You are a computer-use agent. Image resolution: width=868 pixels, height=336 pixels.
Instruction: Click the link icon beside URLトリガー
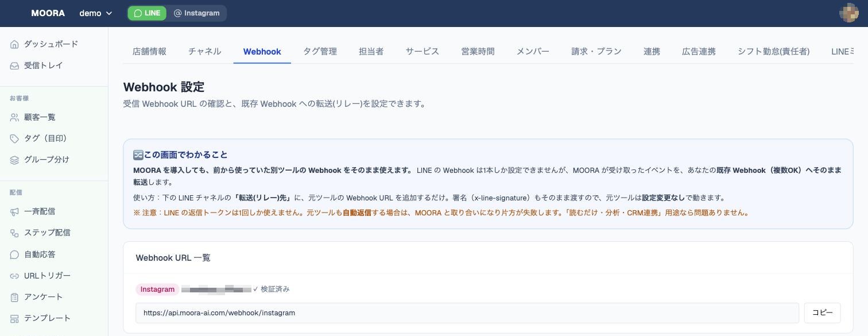tap(14, 276)
